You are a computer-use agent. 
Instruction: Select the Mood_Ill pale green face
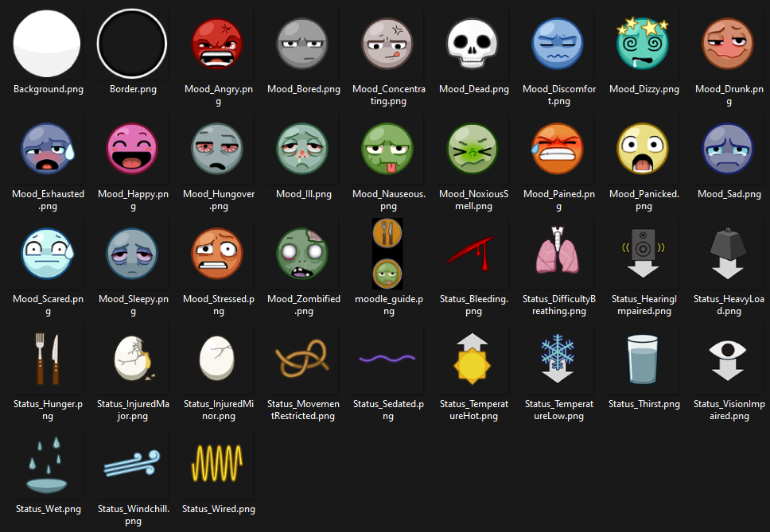pyautogui.click(x=302, y=149)
